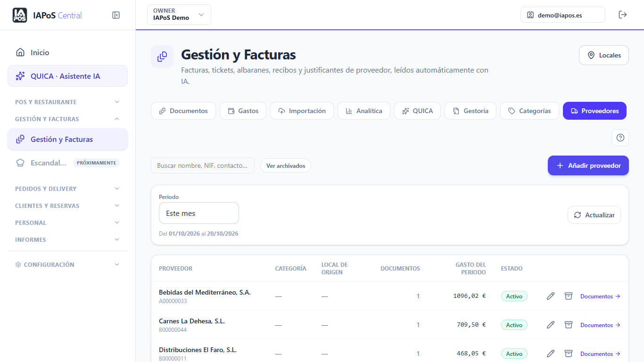Archive Distribuciones El Faro supplier
Screen dimensions: 644x362
(x=569, y=354)
